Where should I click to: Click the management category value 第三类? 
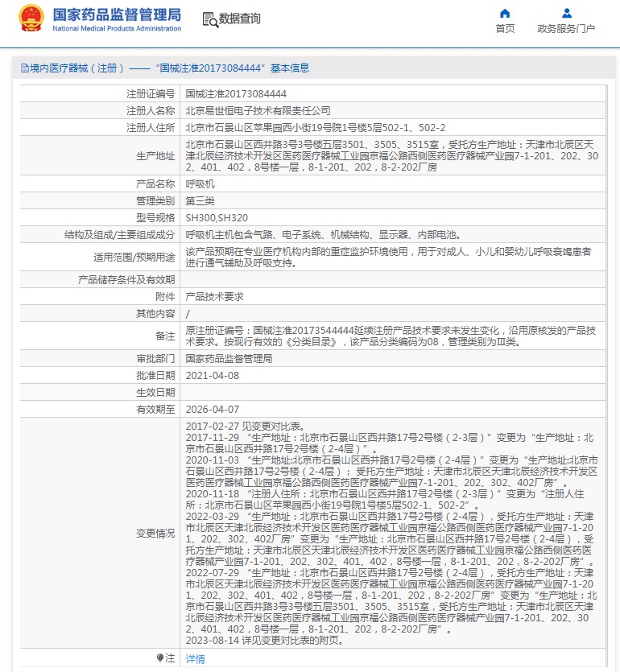[x=200, y=200]
